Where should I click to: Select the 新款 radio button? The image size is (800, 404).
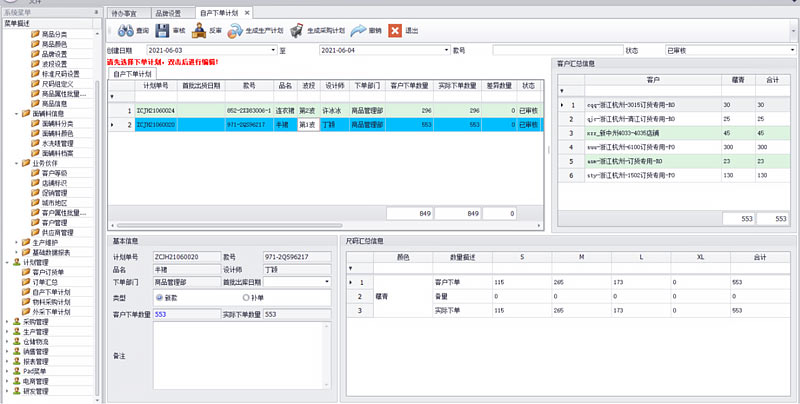point(159,298)
